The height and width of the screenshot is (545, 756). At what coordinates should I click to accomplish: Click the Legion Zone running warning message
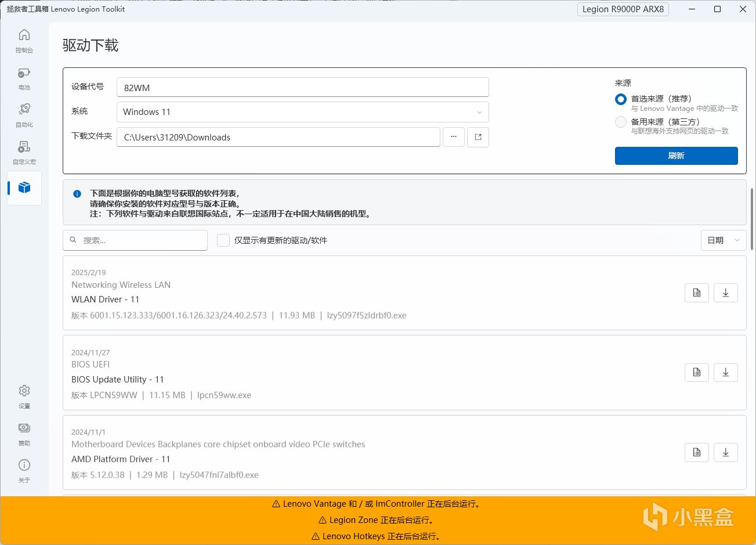378,520
